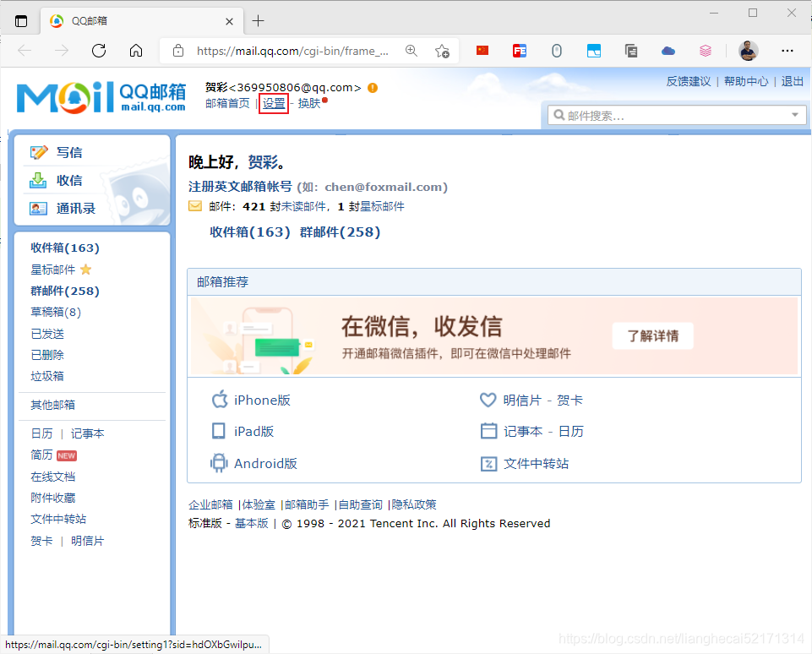Image resolution: width=812 pixels, height=654 pixels.
Task: Reload the QQ Mail page
Action: [98, 51]
